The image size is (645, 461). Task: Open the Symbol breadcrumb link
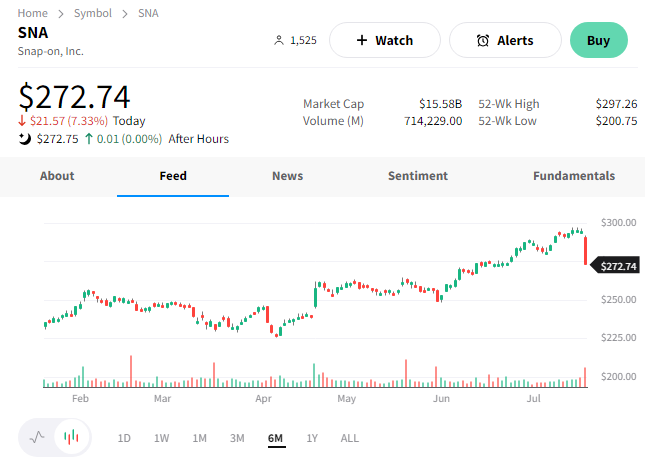(92, 13)
